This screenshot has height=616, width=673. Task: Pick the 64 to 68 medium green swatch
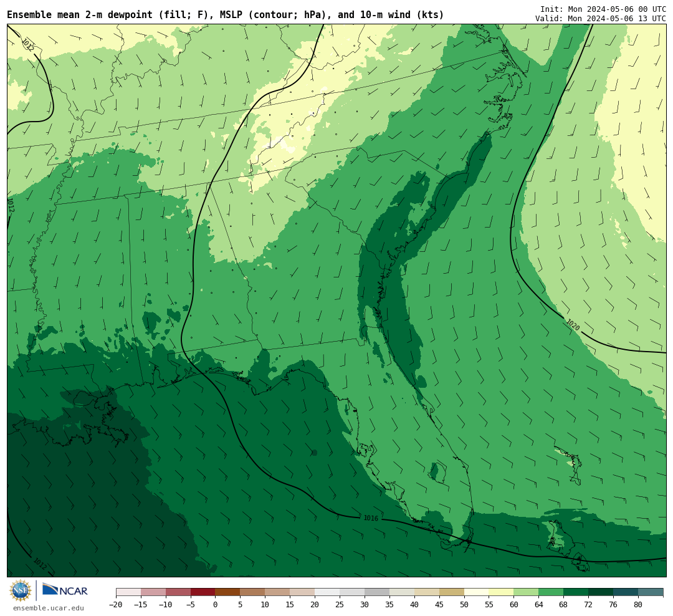(x=551, y=592)
